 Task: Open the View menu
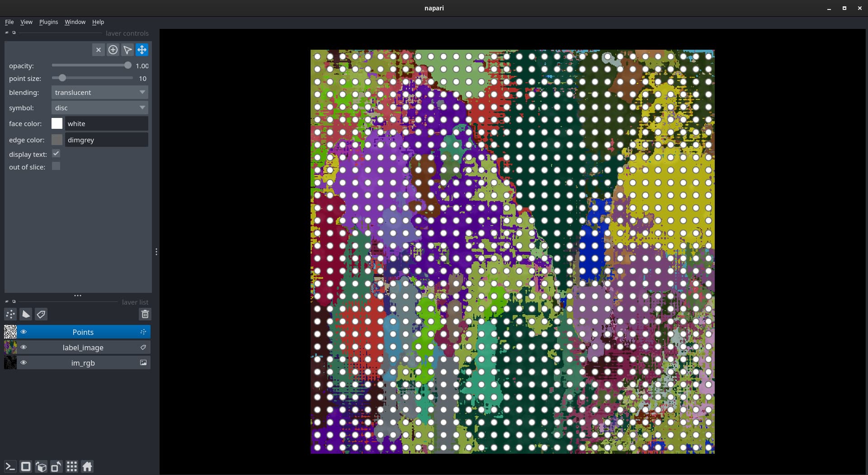(x=26, y=22)
